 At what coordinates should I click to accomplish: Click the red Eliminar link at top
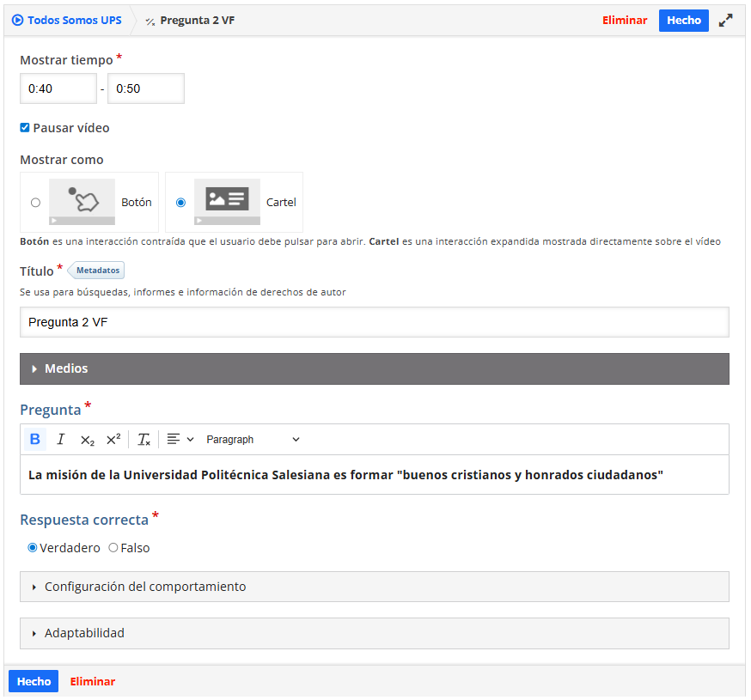[625, 21]
